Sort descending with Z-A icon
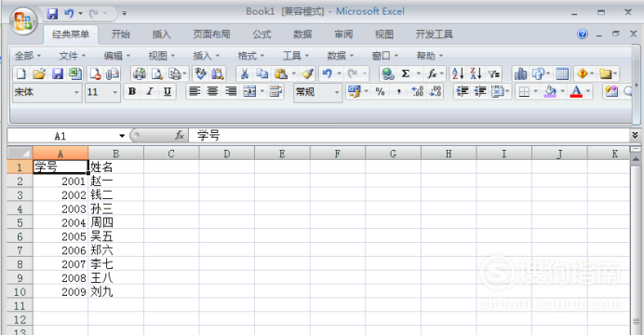This screenshot has width=644, height=335. (476, 74)
